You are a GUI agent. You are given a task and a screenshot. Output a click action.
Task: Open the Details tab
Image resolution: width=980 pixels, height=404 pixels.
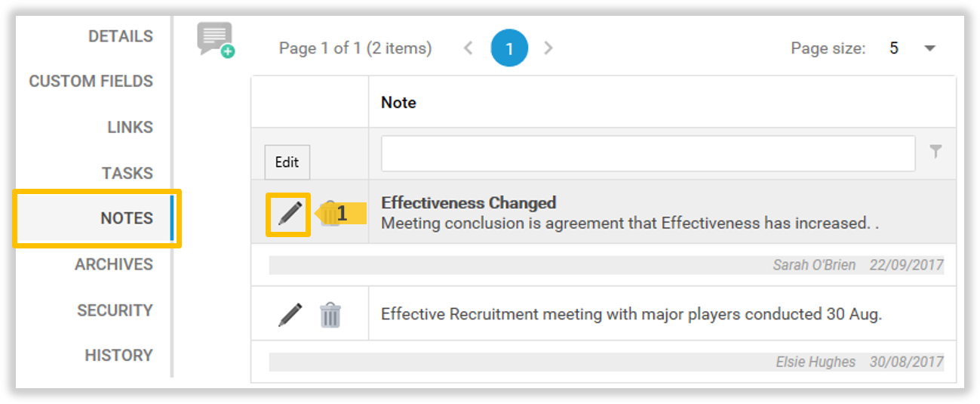pyautogui.click(x=120, y=36)
